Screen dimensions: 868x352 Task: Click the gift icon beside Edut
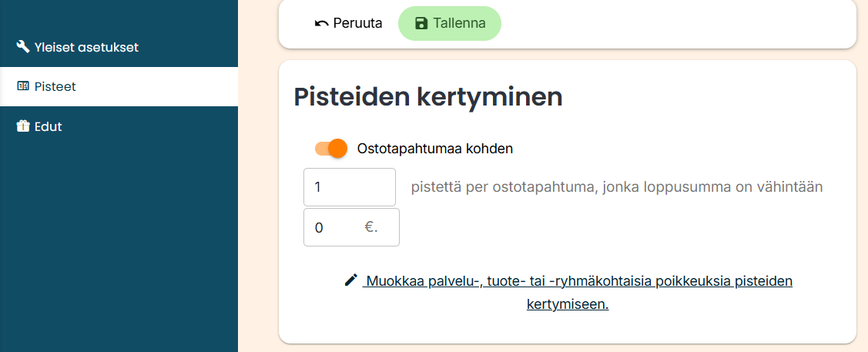click(23, 126)
